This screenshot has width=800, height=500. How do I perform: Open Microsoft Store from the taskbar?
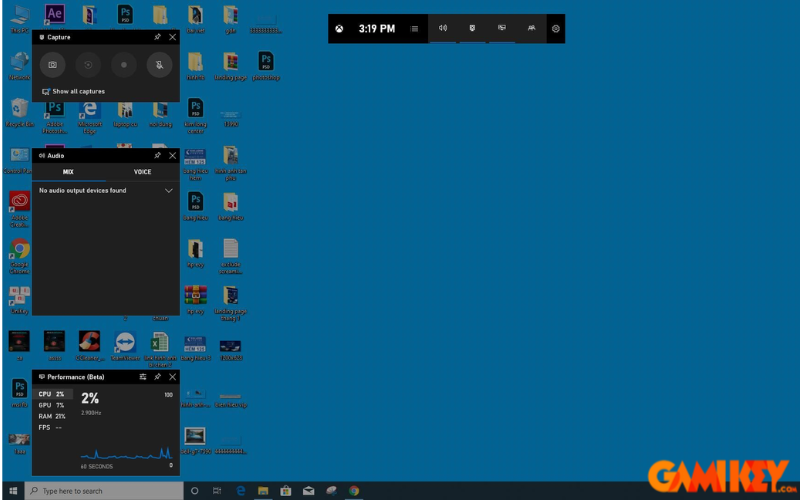(286, 491)
